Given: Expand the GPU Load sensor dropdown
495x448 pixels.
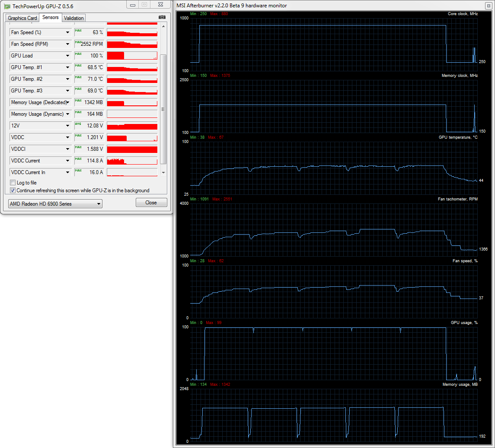Looking at the screenshot, I should point(67,56).
